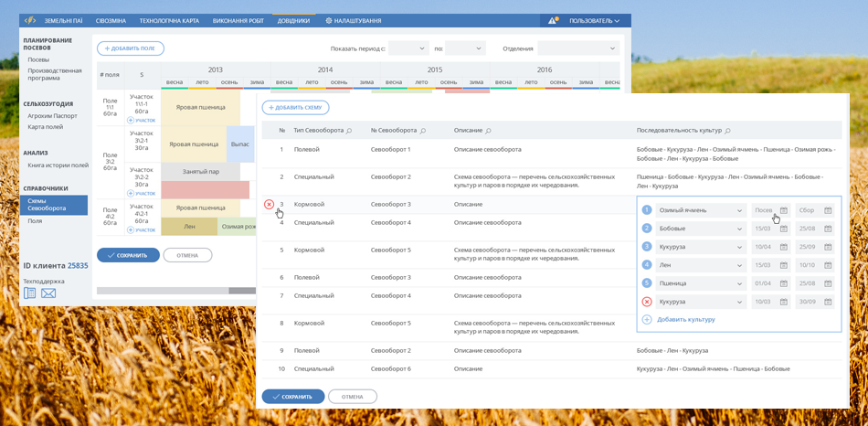
Task: Click plus участок icon under Участок 1\1-1
Action: click(131, 120)
